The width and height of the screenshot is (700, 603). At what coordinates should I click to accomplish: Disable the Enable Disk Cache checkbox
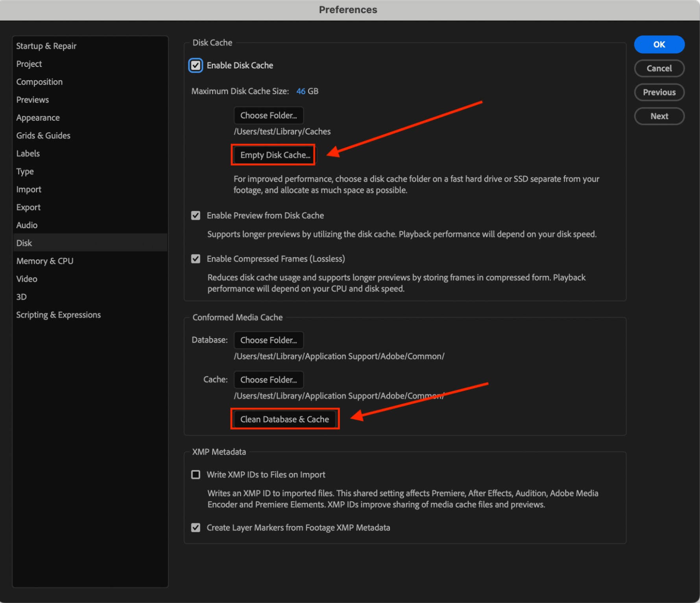(196, 65)
